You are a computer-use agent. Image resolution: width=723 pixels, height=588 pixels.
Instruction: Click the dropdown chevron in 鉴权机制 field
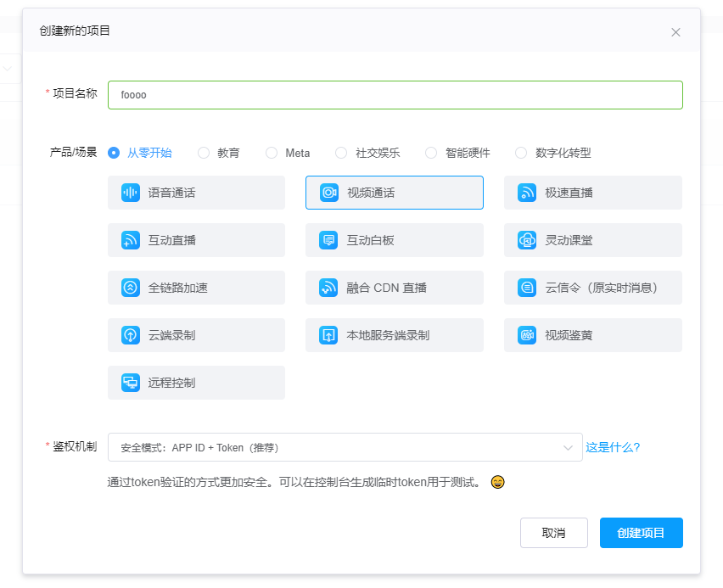(x=569, y=447)
